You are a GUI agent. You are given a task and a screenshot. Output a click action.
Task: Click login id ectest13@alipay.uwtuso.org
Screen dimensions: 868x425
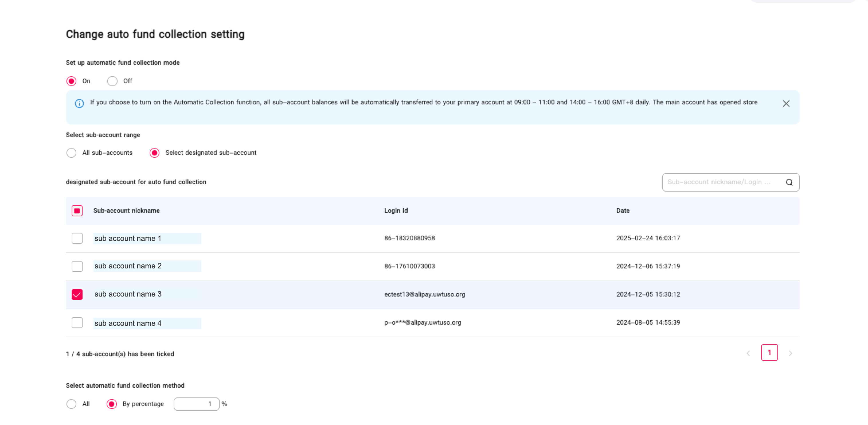(425, 294)
